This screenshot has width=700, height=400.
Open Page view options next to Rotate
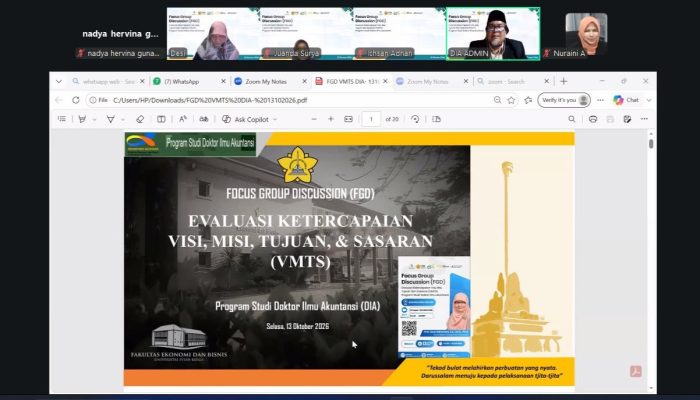437,119
